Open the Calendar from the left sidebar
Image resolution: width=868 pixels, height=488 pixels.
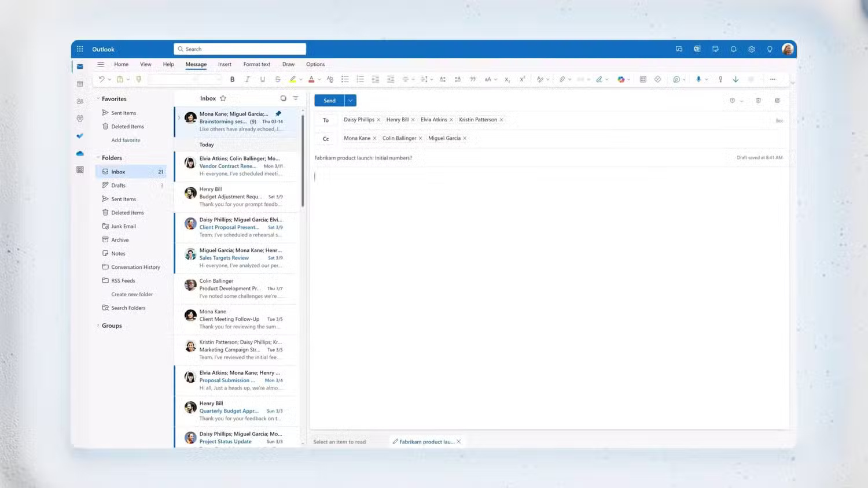coord(80,83)
